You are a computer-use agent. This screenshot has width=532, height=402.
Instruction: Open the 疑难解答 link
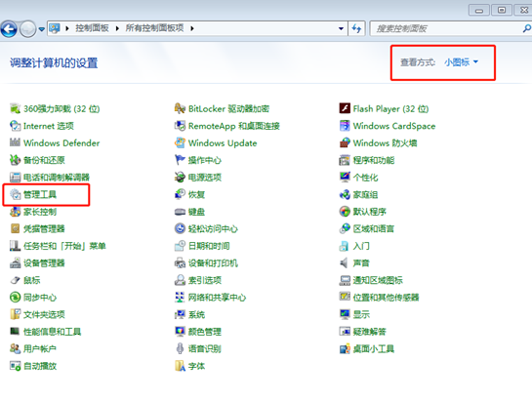[370, 332]
